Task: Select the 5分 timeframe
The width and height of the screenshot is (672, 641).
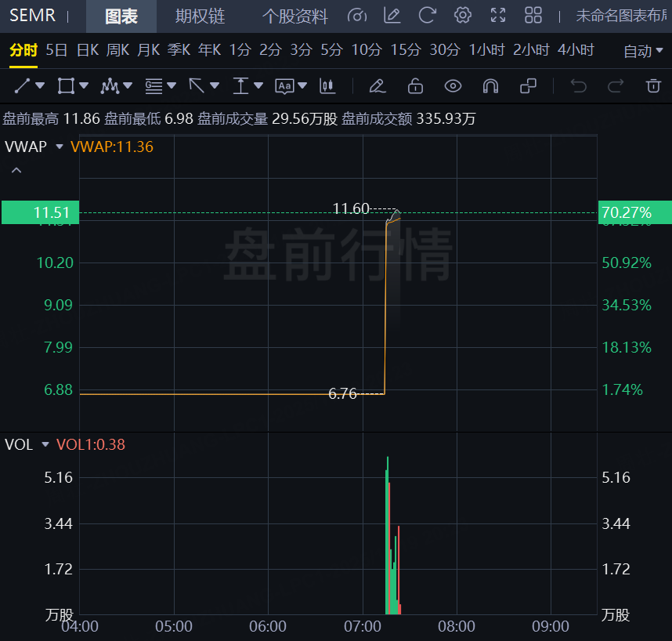Action: click(x=332, y=50)
